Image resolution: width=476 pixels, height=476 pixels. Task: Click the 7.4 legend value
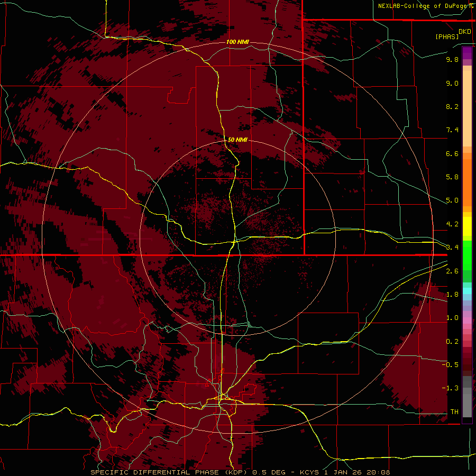pos(452,130)
